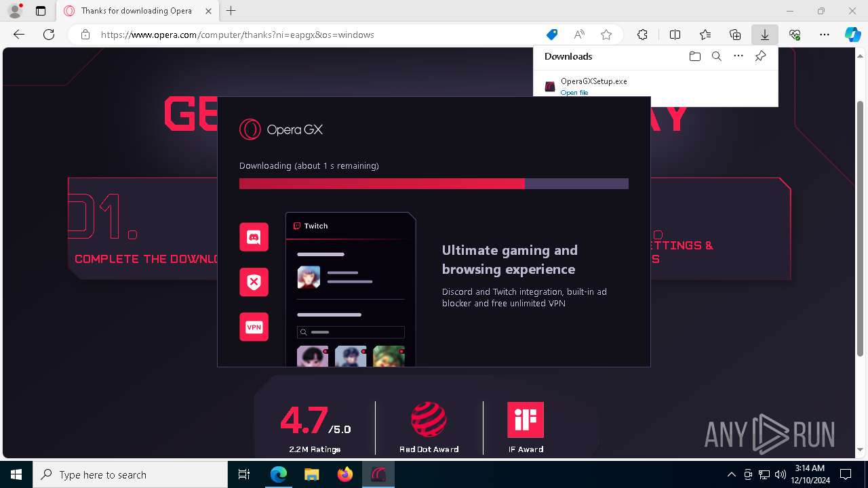Open Edge Settings and more menu
Screen dimensions: 868x488
pos(825,35)
